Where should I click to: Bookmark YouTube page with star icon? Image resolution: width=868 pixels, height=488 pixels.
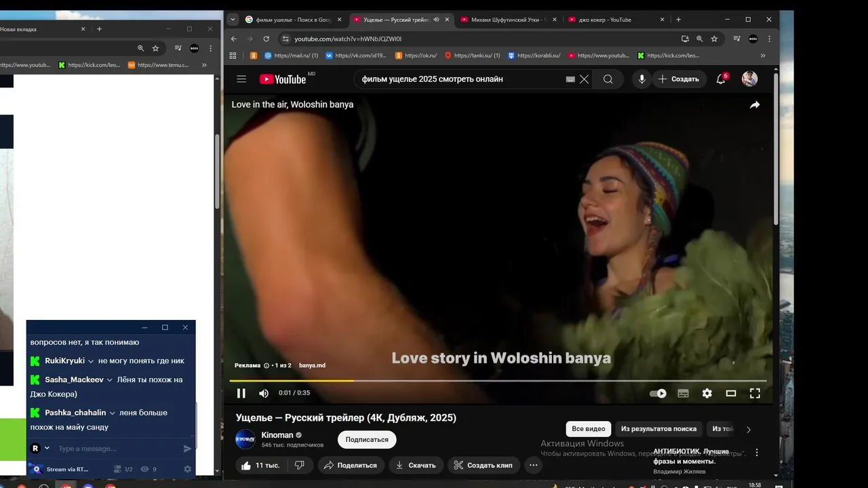point(714,39)
